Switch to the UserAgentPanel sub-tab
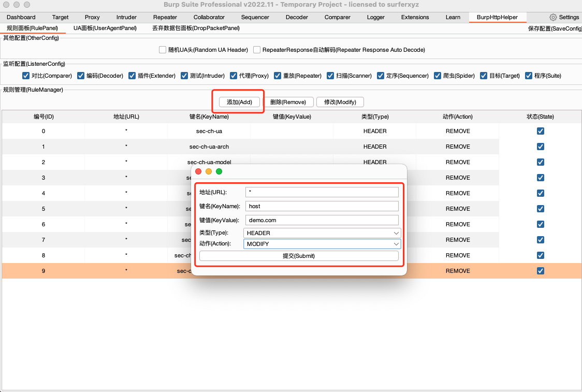The height and width of the screenshot is (392, 582). tap(105, 28)
